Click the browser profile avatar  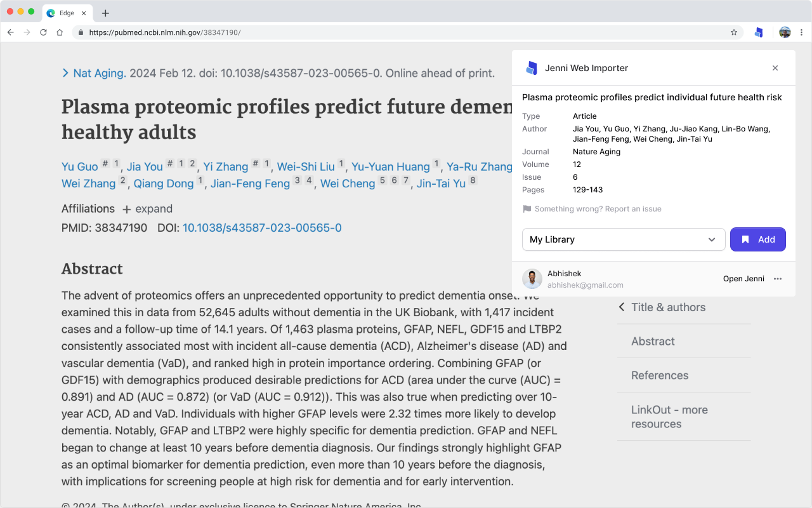tap(785, 32)
